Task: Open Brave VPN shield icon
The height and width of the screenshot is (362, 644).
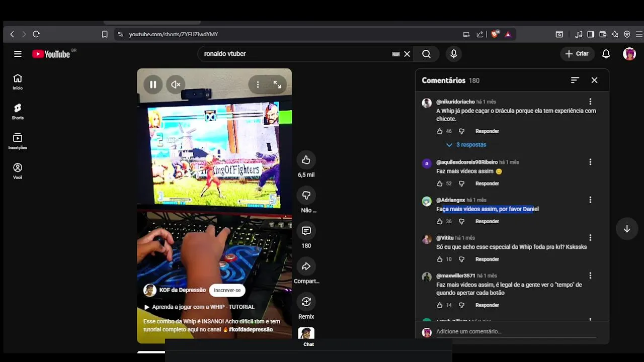Action: pos(627,34)
